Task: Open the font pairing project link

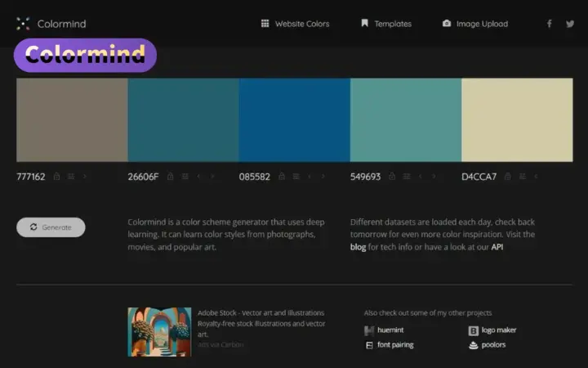Action: (395, 345)
